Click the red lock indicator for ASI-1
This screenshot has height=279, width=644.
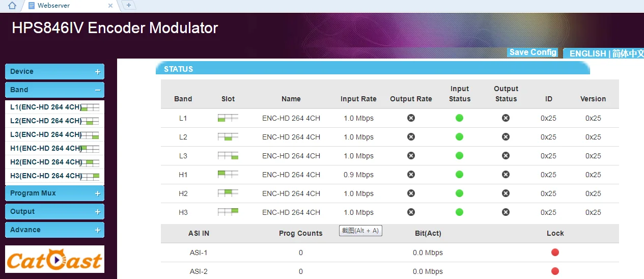tap(555, 253)
